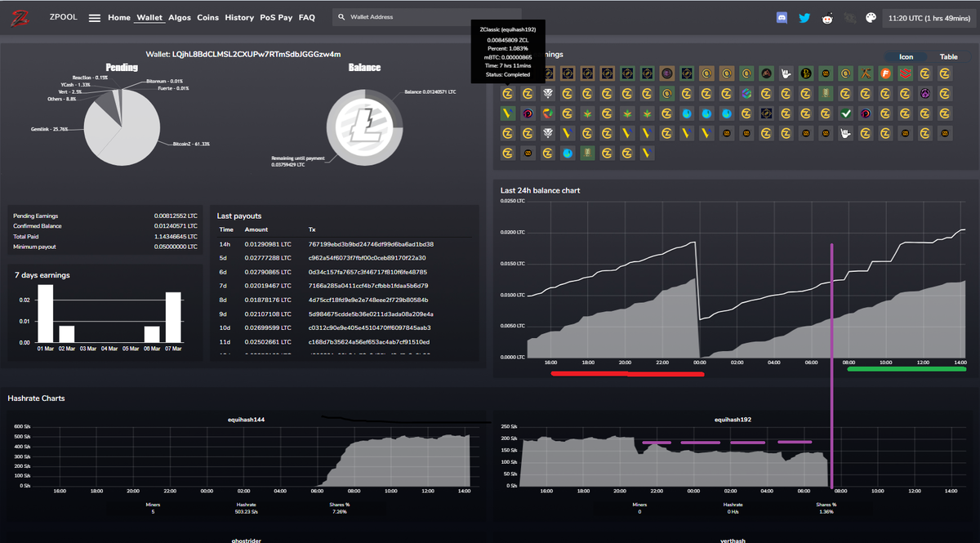Open the Wallet nav item

point(149,17)
